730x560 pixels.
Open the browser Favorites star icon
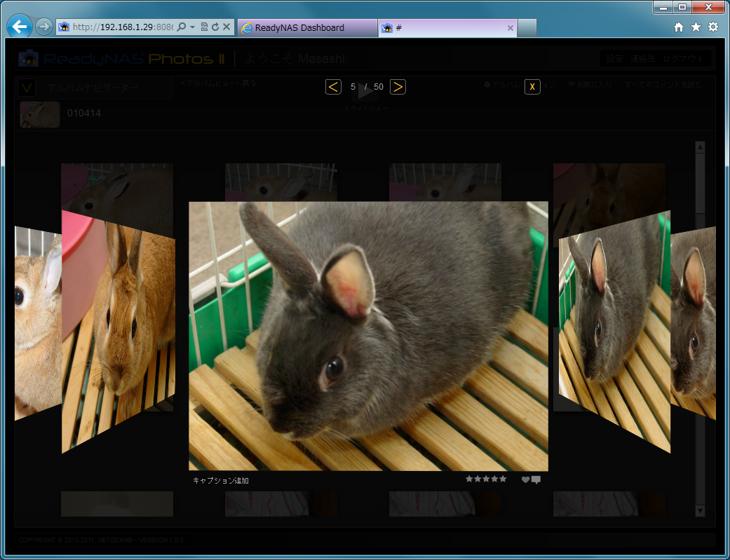tap(696, 27)
